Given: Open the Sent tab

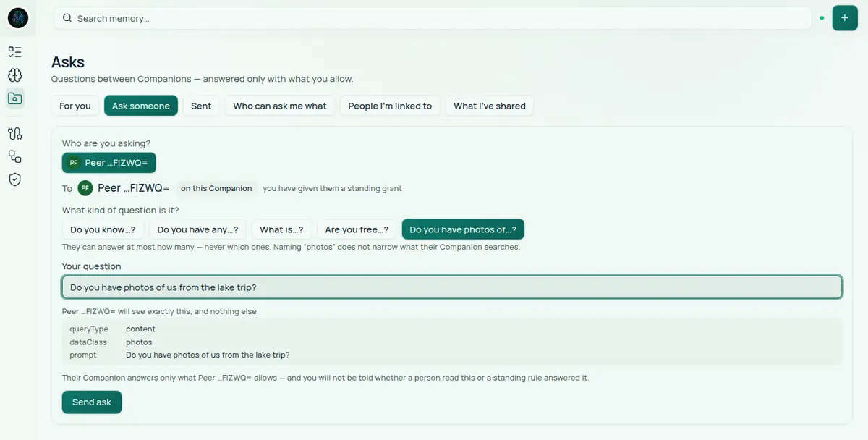Looking at the screenshot, I should coord(201,106).
